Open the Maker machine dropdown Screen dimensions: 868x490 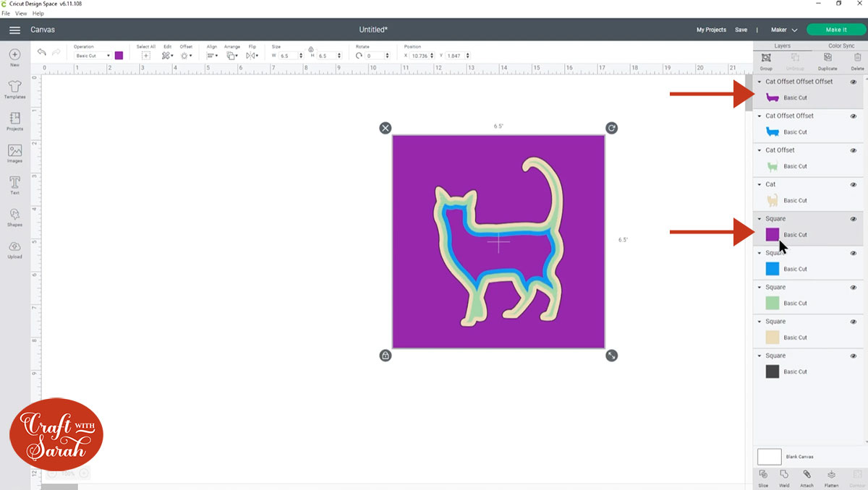coord(783,30)
